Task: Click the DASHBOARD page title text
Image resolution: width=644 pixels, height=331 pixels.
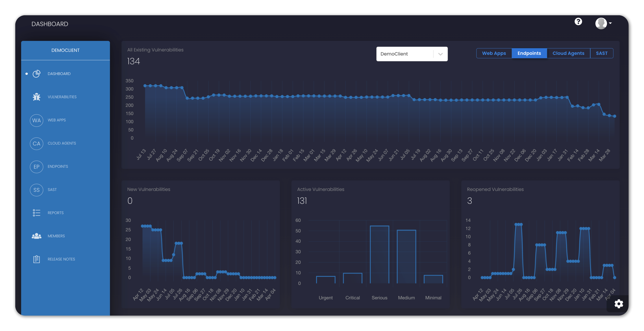Action: [50, 24]
